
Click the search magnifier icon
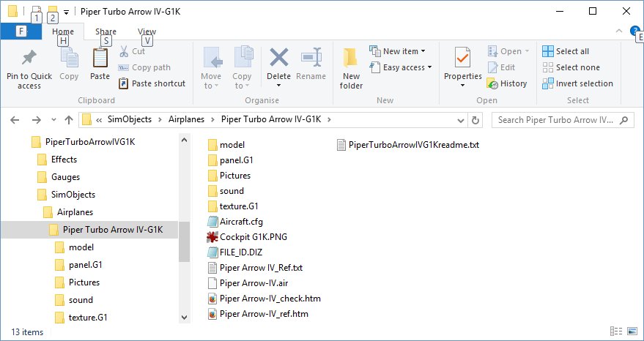(x=624, y=120)
